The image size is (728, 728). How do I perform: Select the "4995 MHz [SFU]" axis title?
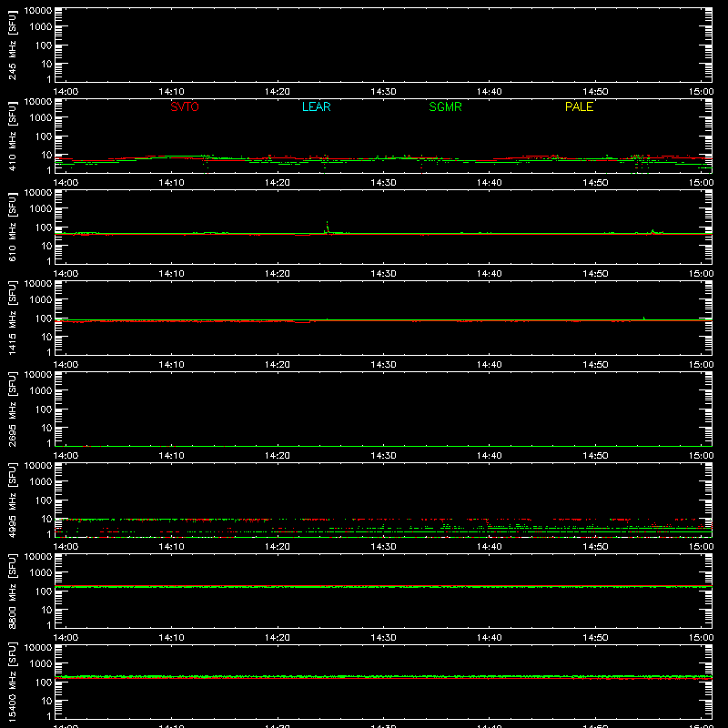(x=13, y=500)
